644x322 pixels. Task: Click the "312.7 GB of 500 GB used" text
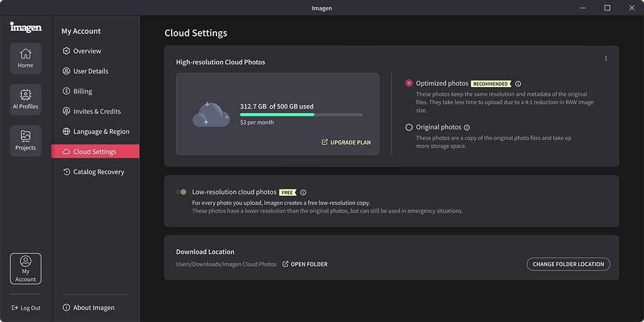coord(277,106)
